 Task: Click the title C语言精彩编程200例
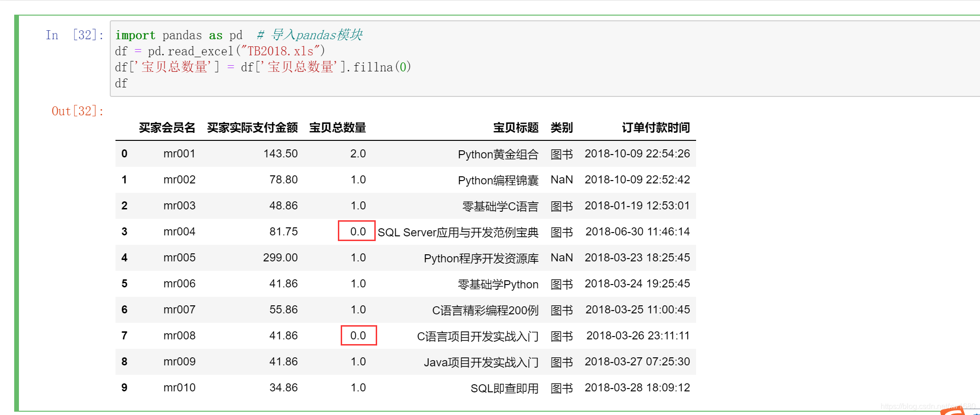(486, 310)
